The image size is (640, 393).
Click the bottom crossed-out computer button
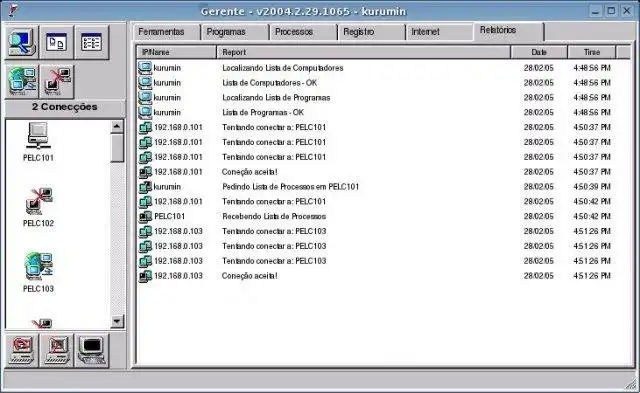[56, 350]
